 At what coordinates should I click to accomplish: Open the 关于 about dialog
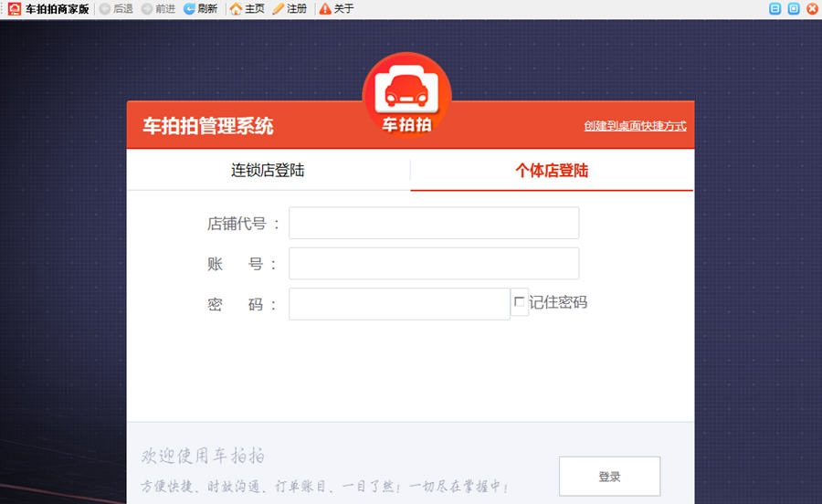pyautogui.click(x=337, y=8)
